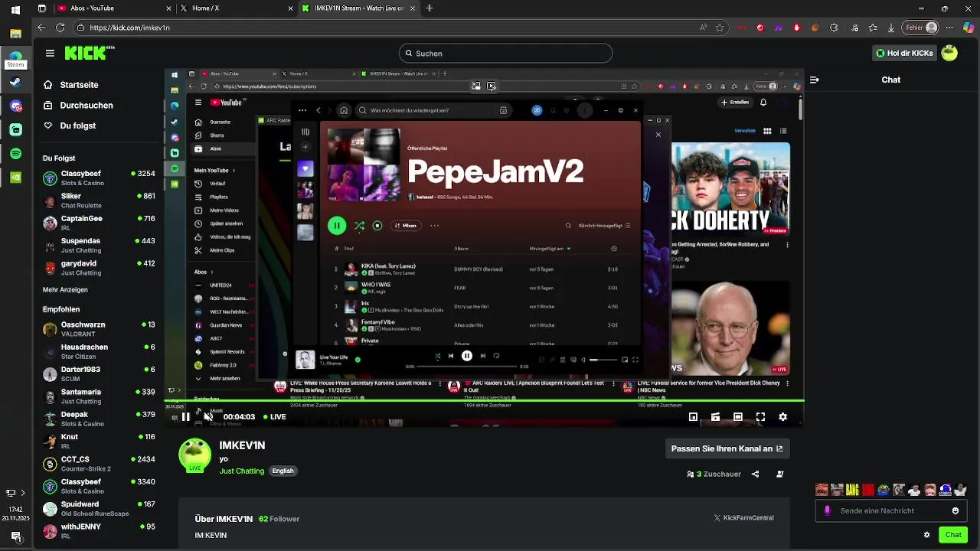
Task: Open garydavid channel in followed list
Action: point(99,268)
